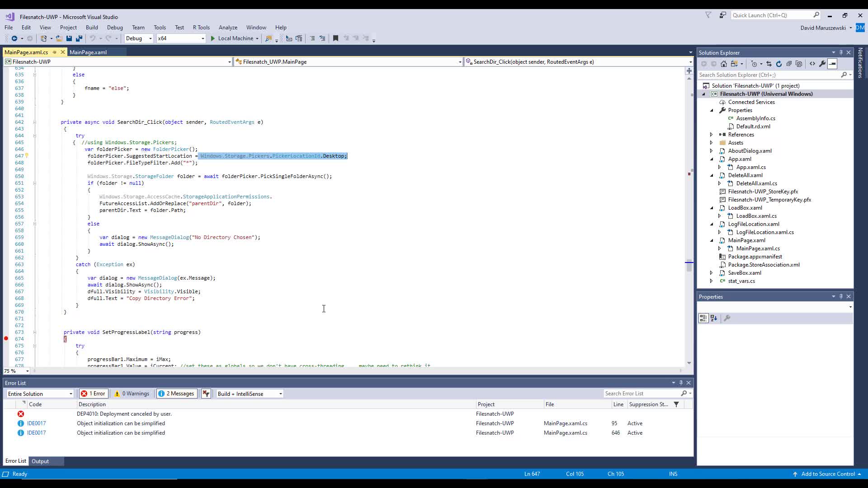Viewport: 868px width, 488px height.
Task: Open the solution platforms x64 dropdown
Action: pos(203,38)
